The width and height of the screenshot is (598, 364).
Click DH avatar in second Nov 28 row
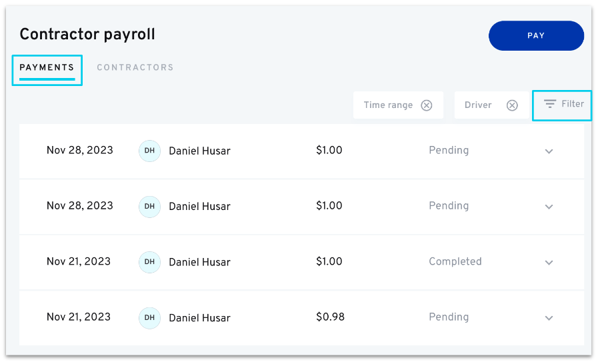click(x=149, y=207)
